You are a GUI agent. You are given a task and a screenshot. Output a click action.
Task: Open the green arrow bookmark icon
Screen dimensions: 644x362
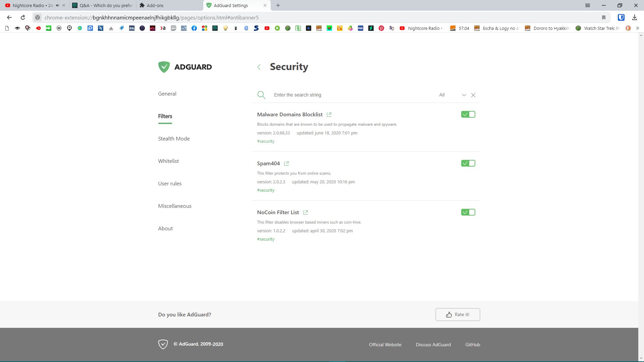coord(49,28)
